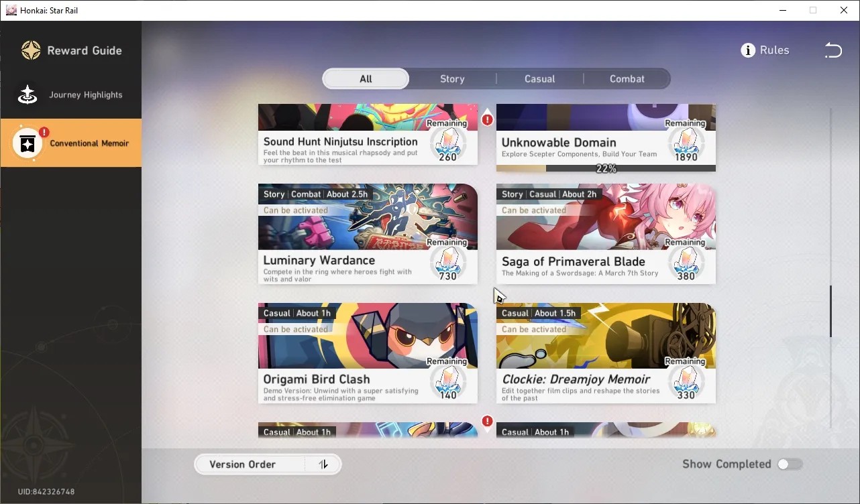Click "Demo Version: Unwind" description text
This screenshot has width=860, height=504.
(x=341, y=395)
